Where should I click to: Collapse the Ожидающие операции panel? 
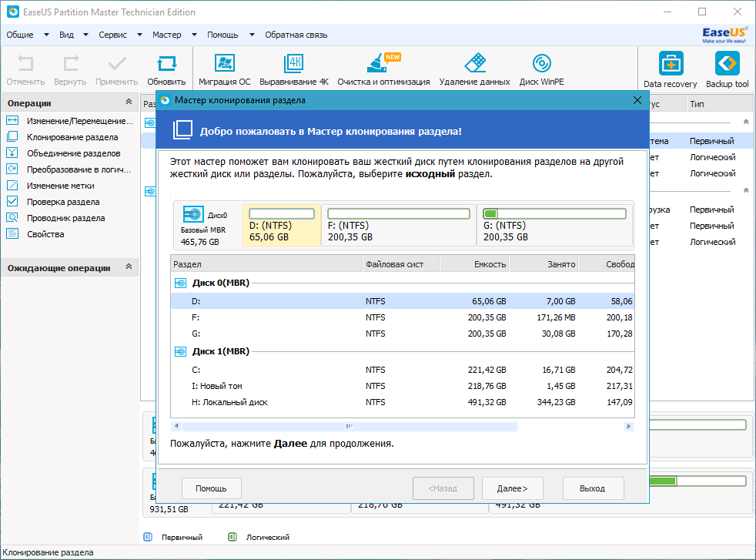[129, 267]
